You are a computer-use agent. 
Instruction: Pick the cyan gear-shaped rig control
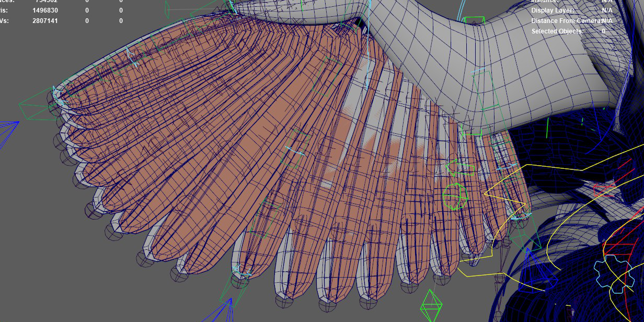pos(613,272)
